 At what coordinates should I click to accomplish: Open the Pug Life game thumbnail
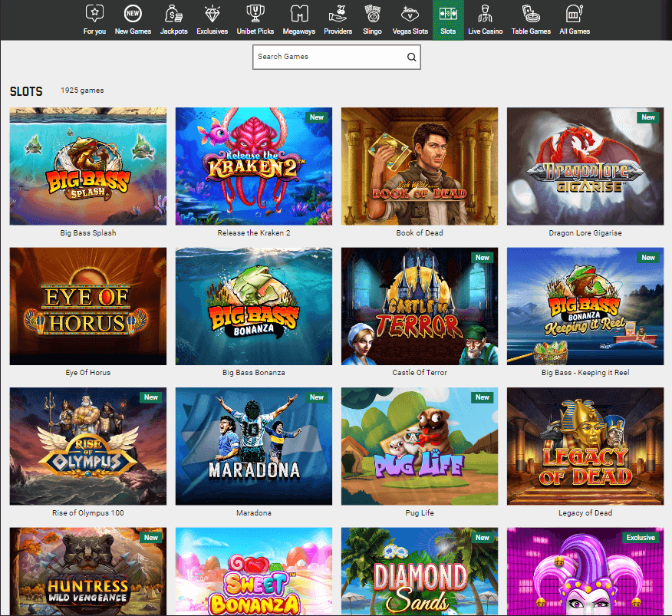coord(420,446)
